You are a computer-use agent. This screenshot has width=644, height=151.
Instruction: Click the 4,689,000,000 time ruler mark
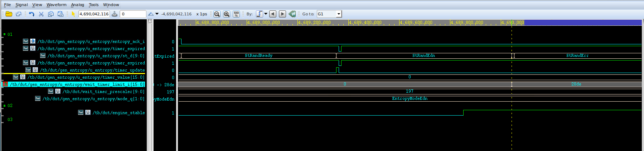[x=263, y=23]
